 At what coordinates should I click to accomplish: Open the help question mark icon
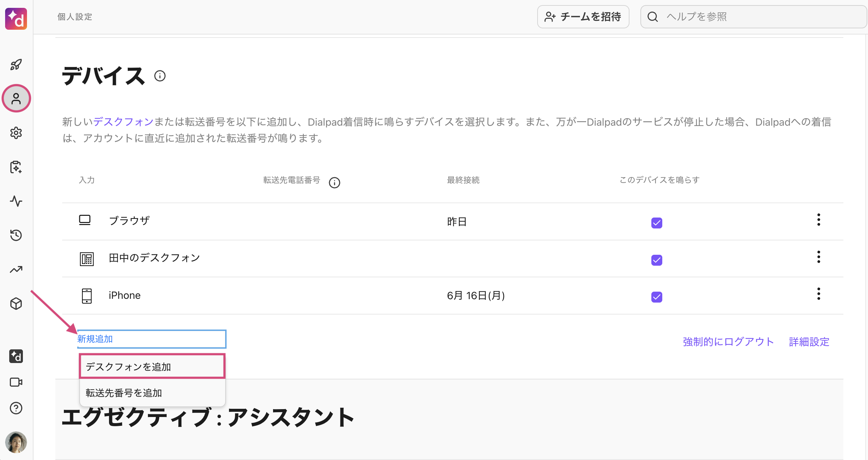(x=16, y=408)
